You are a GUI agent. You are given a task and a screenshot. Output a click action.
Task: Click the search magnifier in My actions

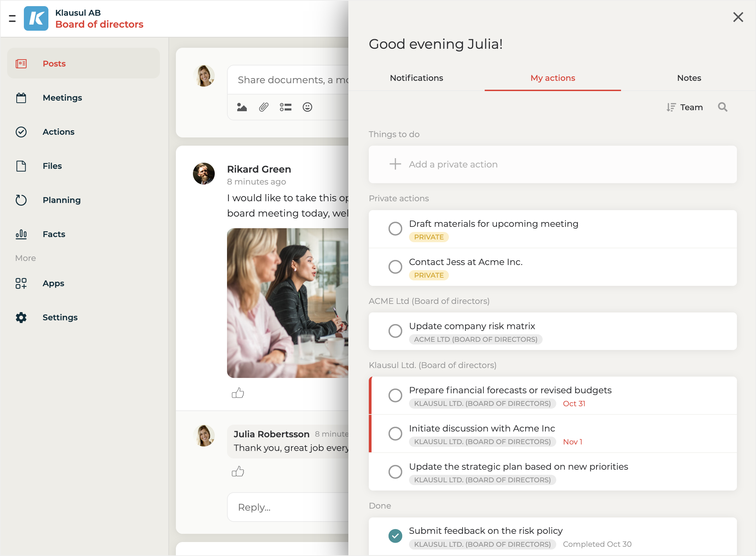pyautogui.click(x=722, y=107)
